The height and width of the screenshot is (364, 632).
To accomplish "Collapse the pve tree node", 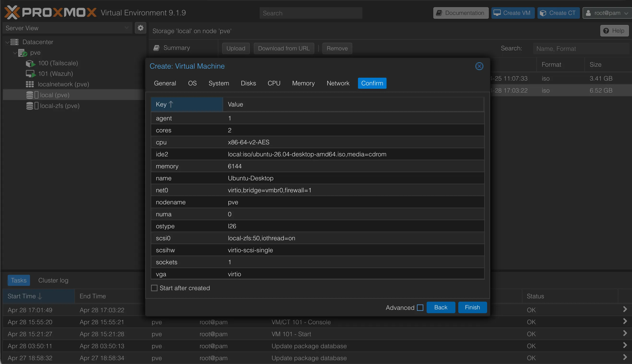I will [x=15, y=53].
